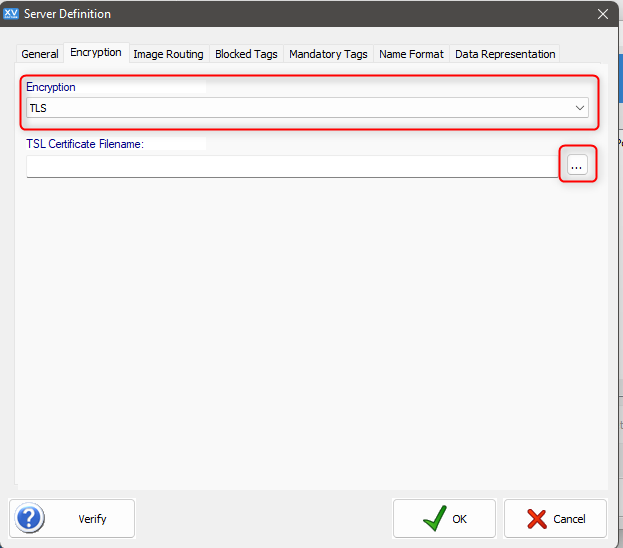Focus the TSL Certificate Filename text field
The image size is (623, 548).
coord(292,166)
